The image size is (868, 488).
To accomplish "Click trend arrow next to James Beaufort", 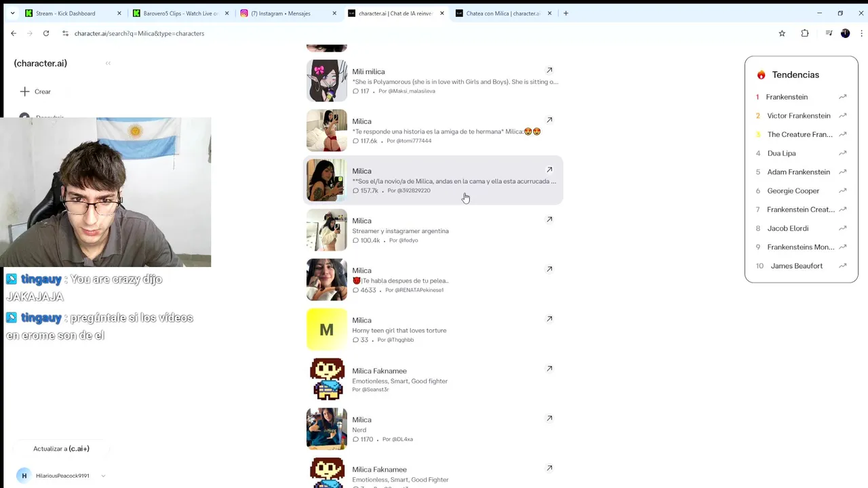I will 842,266.
